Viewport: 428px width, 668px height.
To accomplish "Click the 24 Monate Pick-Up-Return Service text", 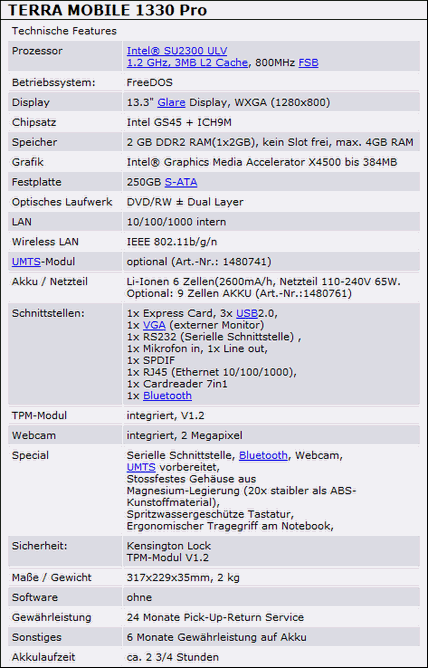I will tap(215, 617).
